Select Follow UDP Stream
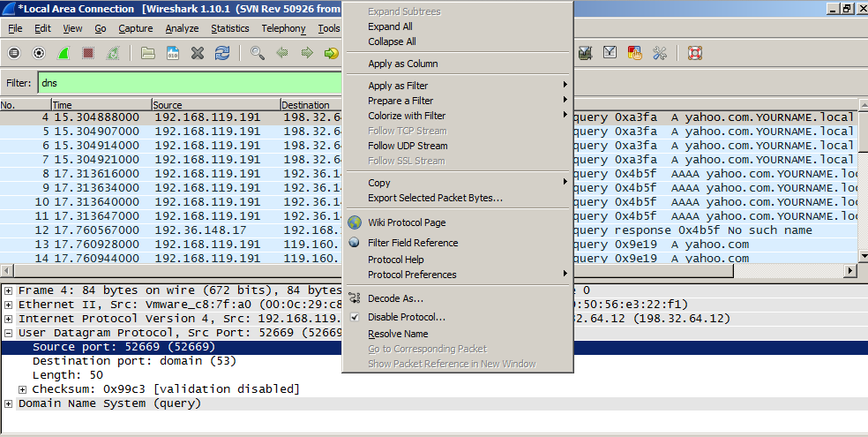This screenshot has width=868, height=437. coord(458,146)
